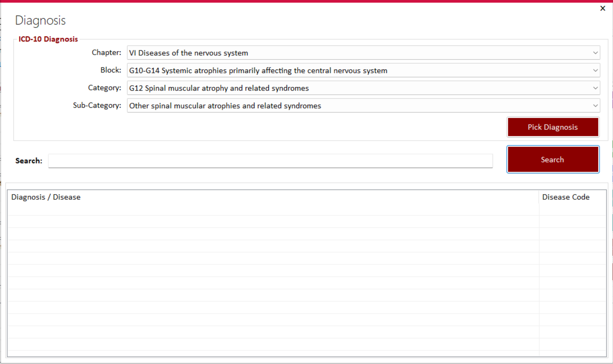Focus the Search text field

(x=270, y=161)
